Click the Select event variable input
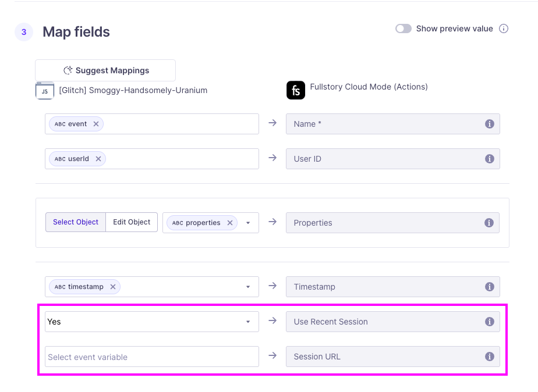Image resolution: width=538 pixels, height=392 pixels. click(x=151, y=357)
